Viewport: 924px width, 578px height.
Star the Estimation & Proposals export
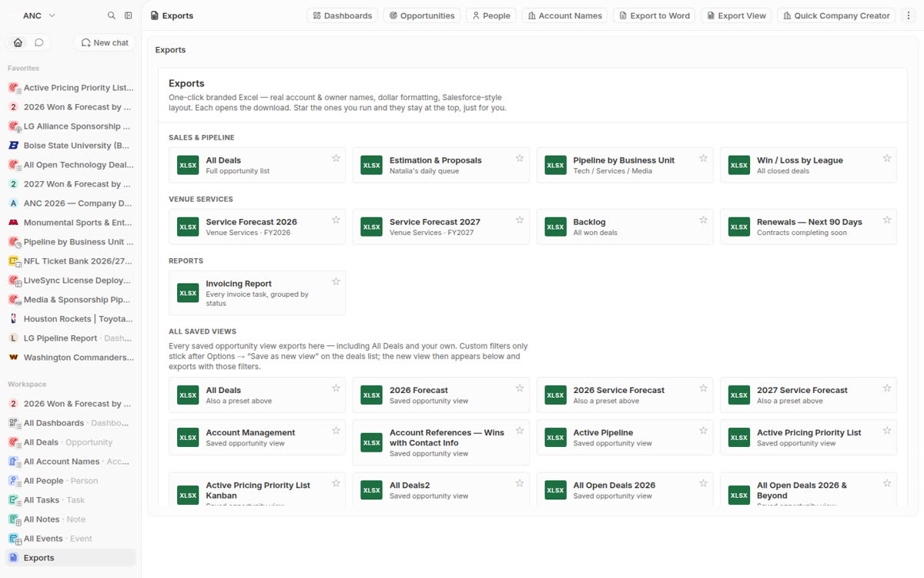click(x=520, y=158)
